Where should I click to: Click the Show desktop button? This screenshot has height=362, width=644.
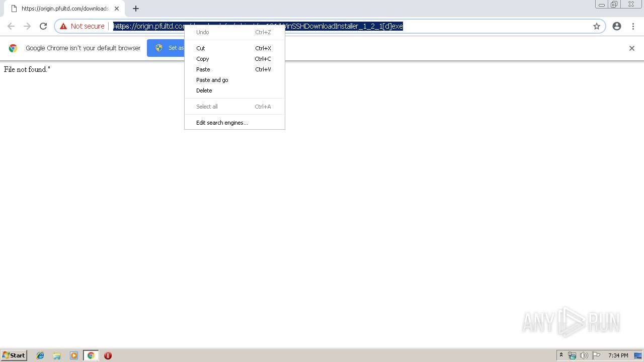pos(638,355)
